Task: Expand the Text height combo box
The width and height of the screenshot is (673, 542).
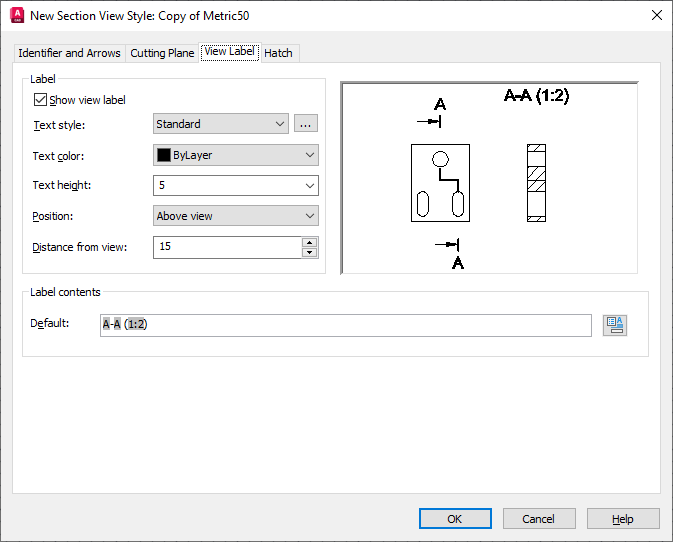Action: pyautogui.click(x=236, y=185)
